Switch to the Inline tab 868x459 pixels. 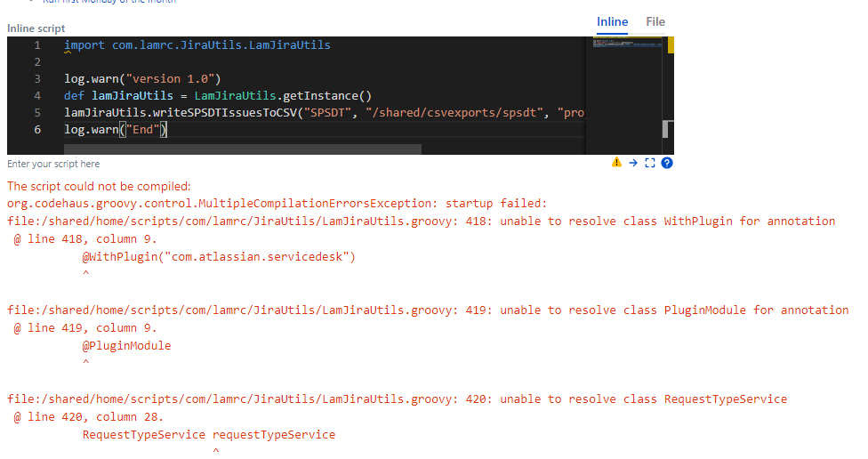612,21
